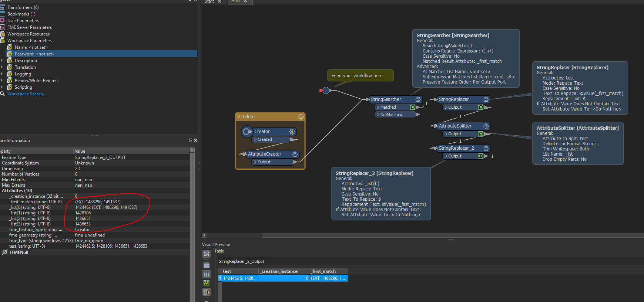Open Delete bookmark properties gear
This screenshot has width=644, height=302.
(301, 117)
